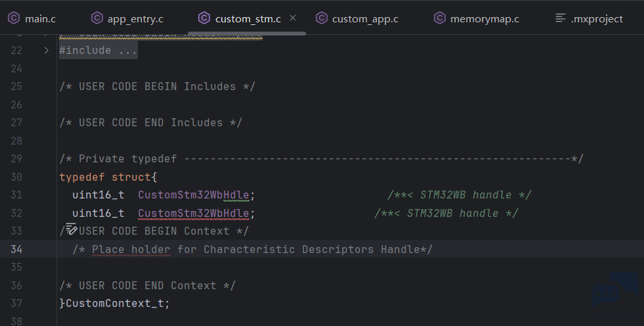Click 'uint16_t' on line 31
This screenshot has width=644, height=326.
(x=98, y=195)
